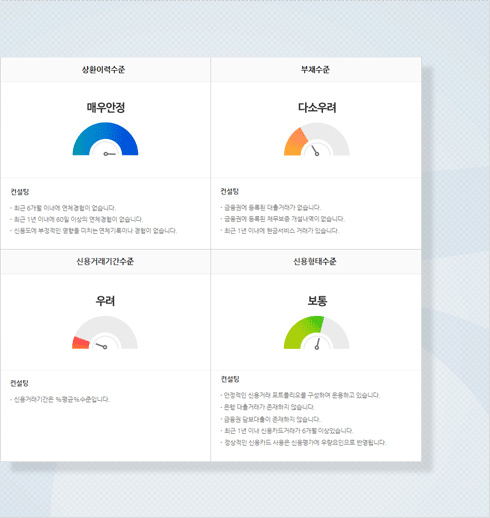Click text '최근 1년 이내에 60일 이상의 연체경험이 없습니다.'
This screenshot has height=518, width=490.
78,219
